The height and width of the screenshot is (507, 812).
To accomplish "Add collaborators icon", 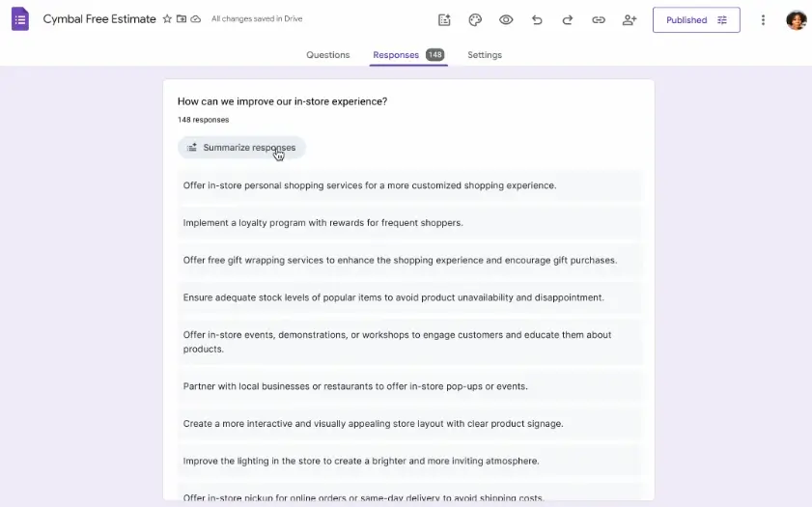I will tap(630, 20).
